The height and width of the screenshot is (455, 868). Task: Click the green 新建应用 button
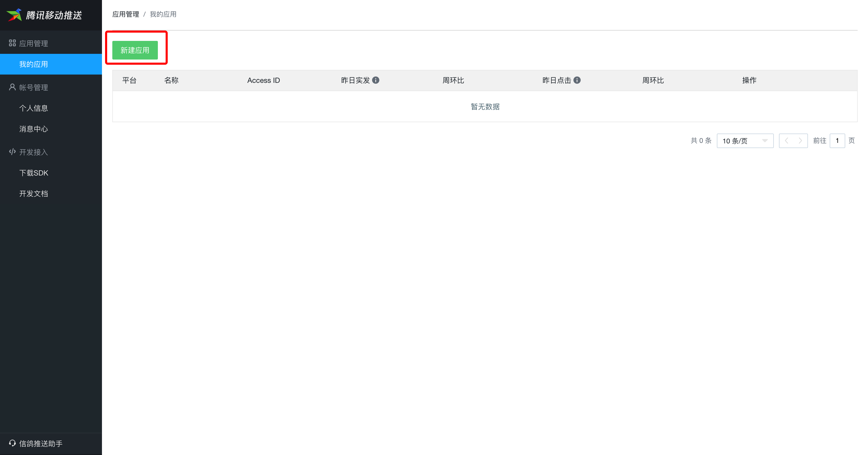(x=135, y=50)
